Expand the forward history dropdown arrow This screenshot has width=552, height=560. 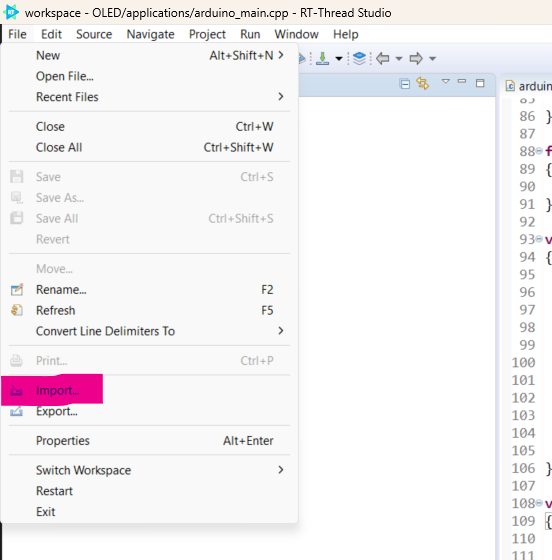click(x=432, y=59)
